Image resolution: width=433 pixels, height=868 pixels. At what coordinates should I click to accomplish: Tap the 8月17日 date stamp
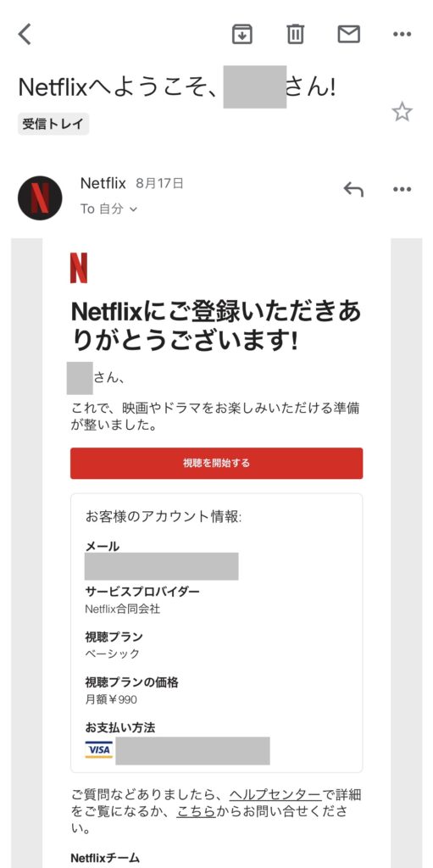(159, 183)
